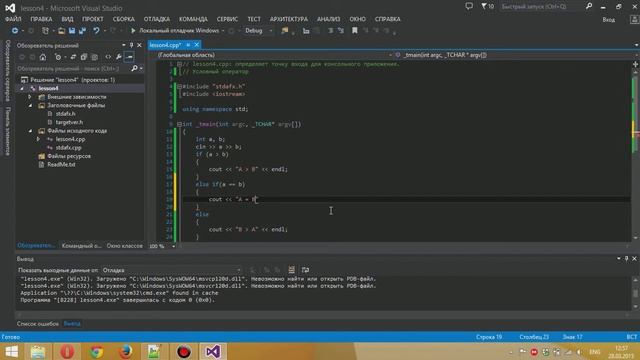This screenshot has height=360, width=640.
Task: Click the feedback speech bubble icon
Action: click(x=469, y=6)
